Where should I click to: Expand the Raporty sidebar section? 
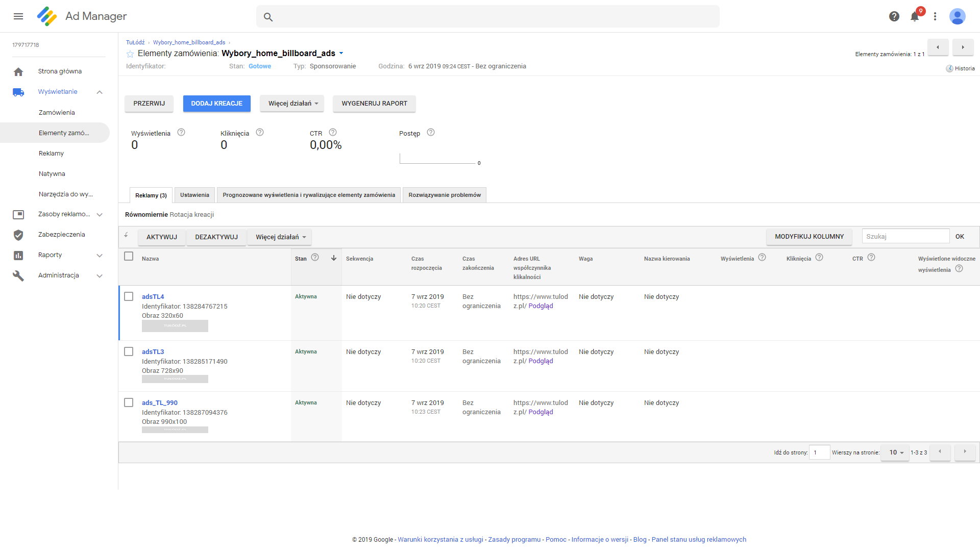click(100, 256)
